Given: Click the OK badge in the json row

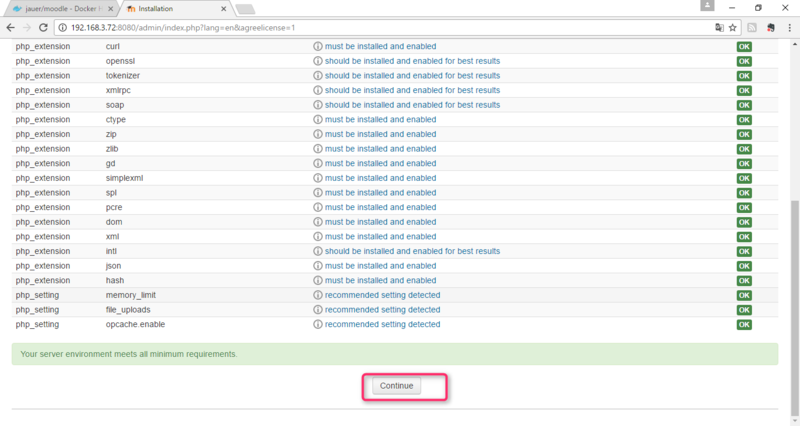Looking at the screenshot, I should (744, 266).
